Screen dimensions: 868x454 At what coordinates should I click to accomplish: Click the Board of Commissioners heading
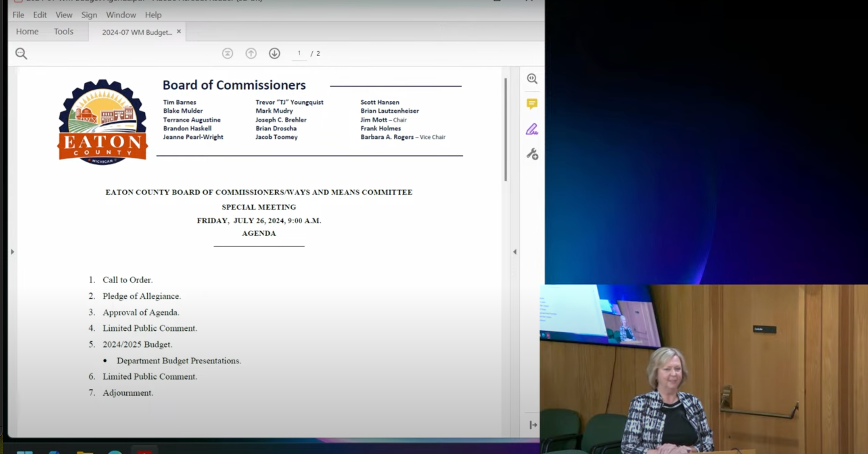click(x=234, y=85)
